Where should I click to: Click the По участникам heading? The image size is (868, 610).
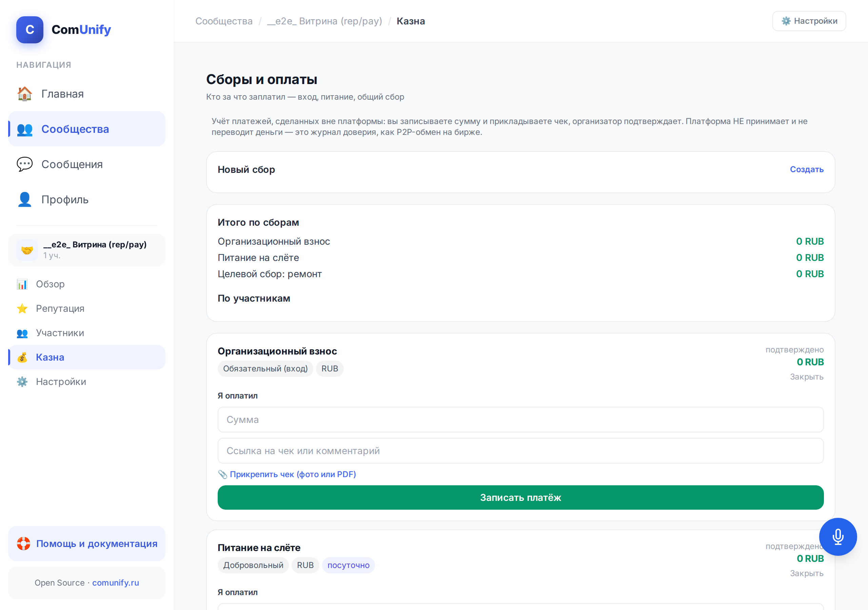tap(254, 298)
